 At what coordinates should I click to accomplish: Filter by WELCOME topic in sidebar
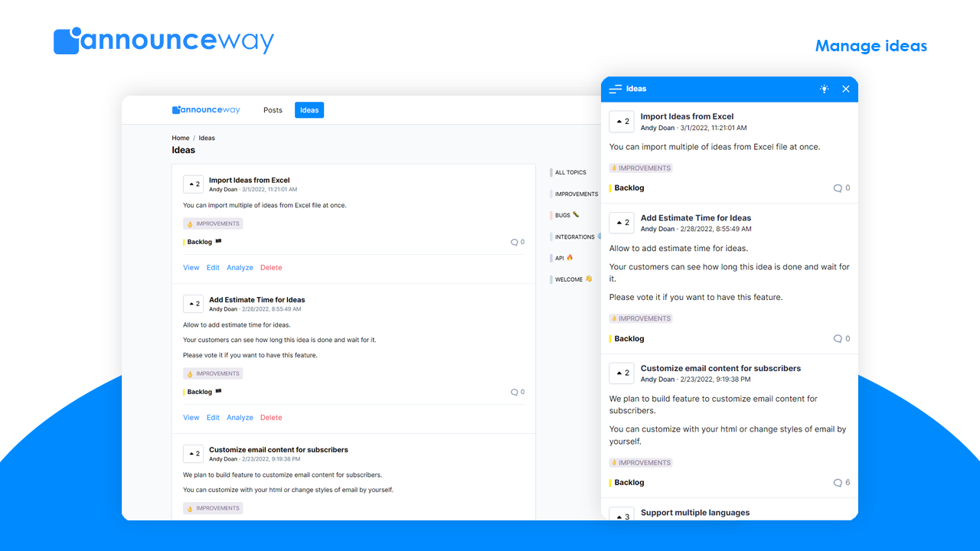(x=571, y=280)
